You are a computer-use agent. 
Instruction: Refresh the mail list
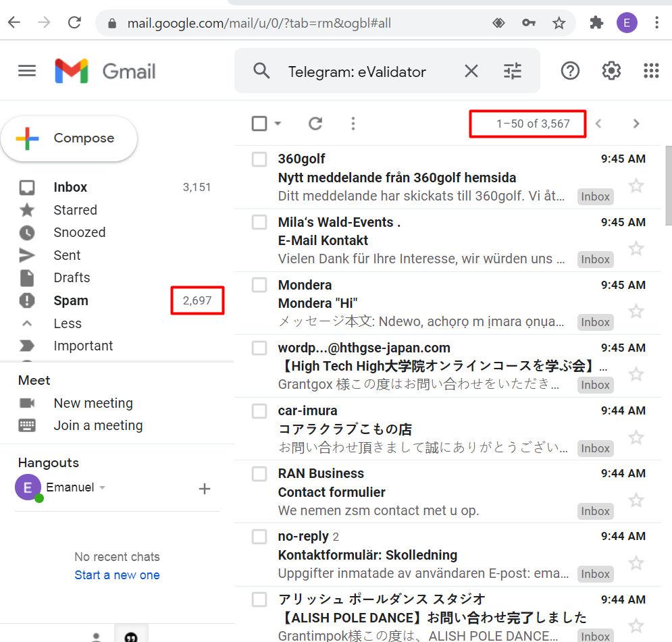(x=315, y=124)
